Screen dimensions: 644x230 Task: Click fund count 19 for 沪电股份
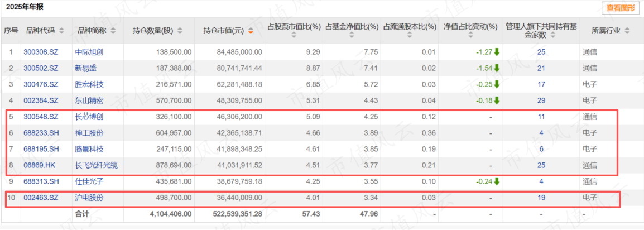[x=541, y=198]
